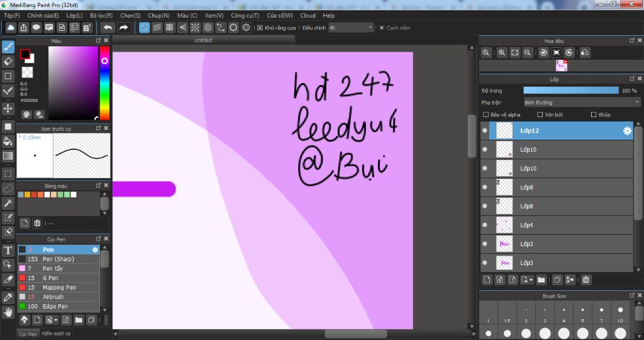Open the Cửa sổ(W) menu

coord(280,15)
